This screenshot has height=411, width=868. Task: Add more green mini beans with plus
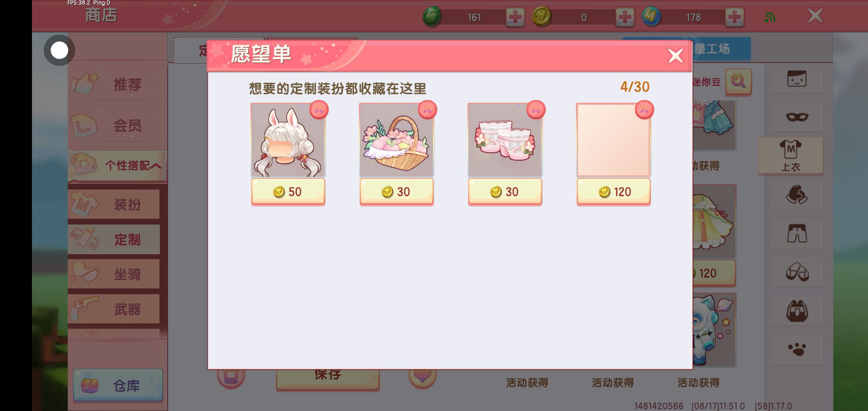coord(515,17)
